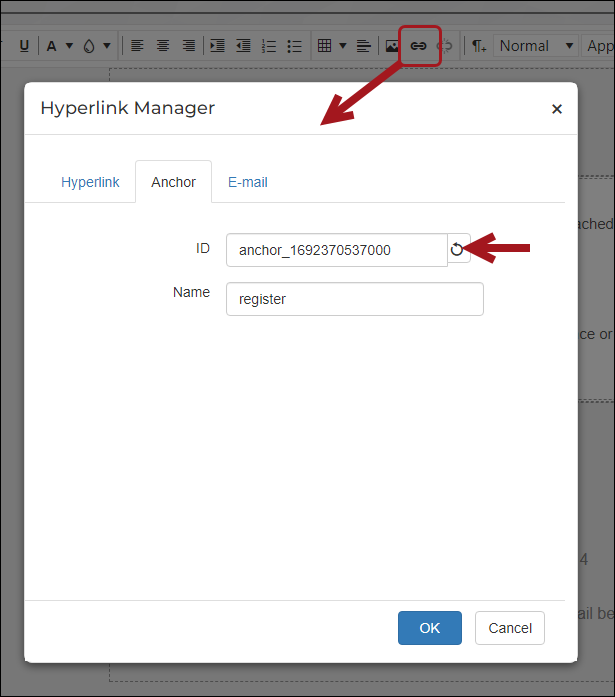The height and width of the screenshot is (697, 615).
Task: Click the indent icon
Action: 217,46
